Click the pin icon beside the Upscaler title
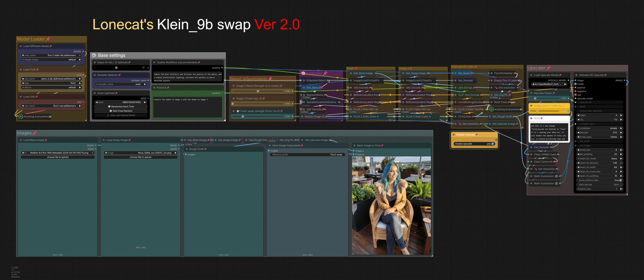 [x=549, y=68]
